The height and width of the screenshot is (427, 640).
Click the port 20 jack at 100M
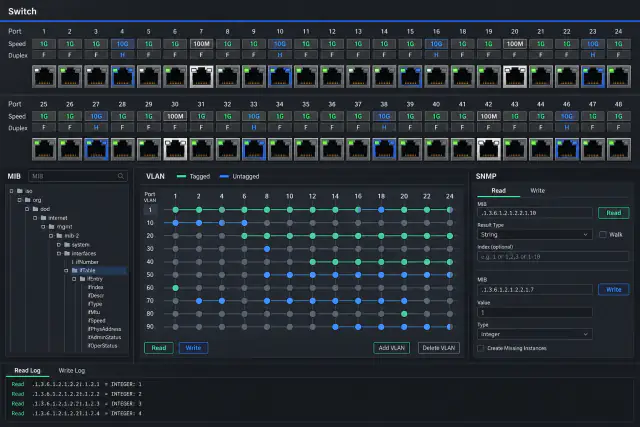click(x=515, y=76)
